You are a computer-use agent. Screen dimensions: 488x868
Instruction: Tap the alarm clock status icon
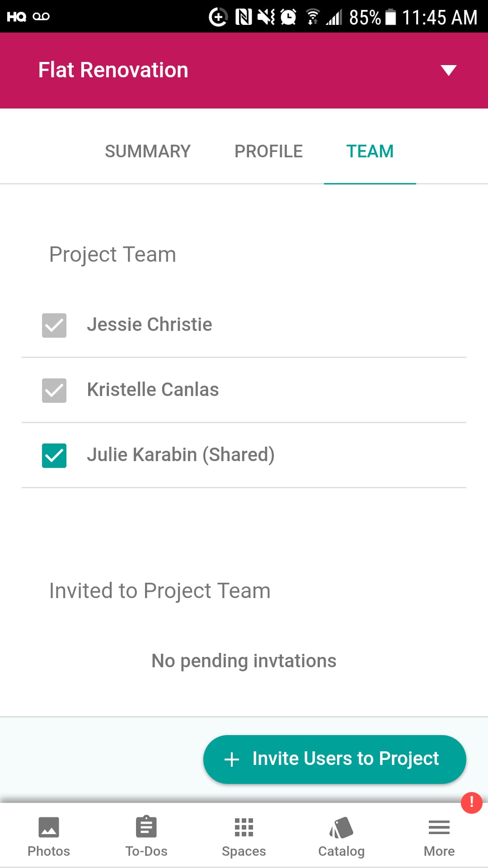[x=288, y=17]
